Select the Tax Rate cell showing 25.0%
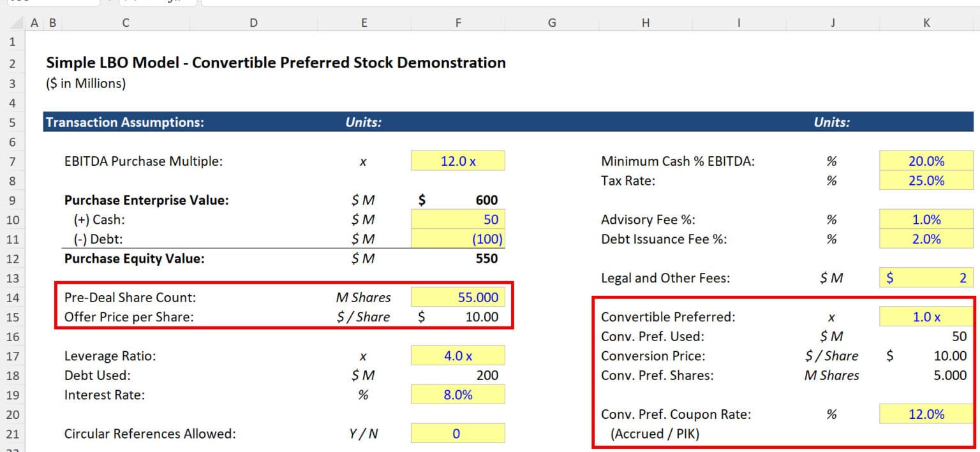Image resolution: width=980 pixels, height=452 pixels. pos(926,180)
